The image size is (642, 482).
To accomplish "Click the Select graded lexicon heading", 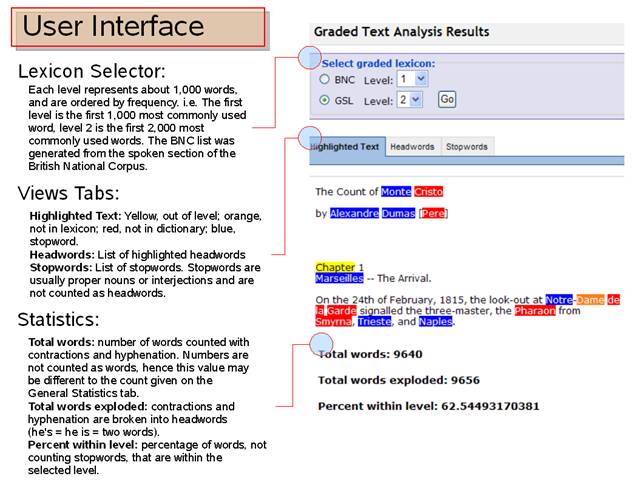I will click(378, 63).
